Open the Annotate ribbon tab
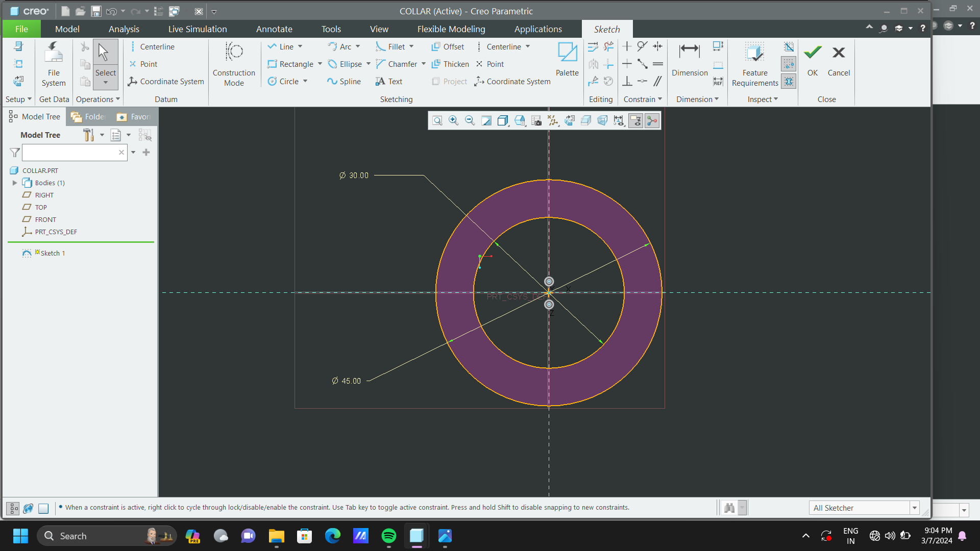This screenshot has height=551, width=980. pyautogui.click(x=274, y=29)
